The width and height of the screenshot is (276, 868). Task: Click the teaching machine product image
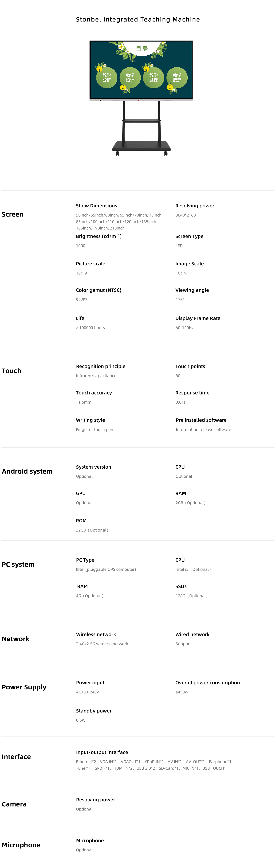click(141, 98)
